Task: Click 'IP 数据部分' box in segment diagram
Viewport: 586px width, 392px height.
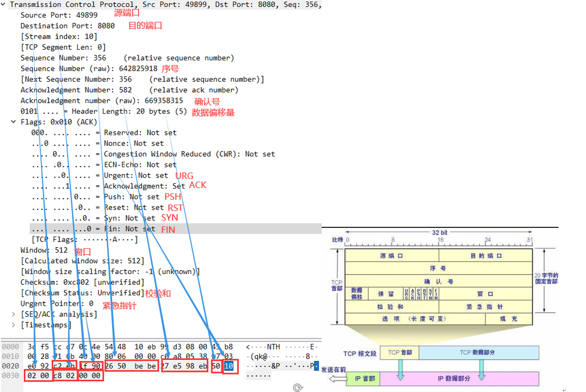Action: [459, 379]
